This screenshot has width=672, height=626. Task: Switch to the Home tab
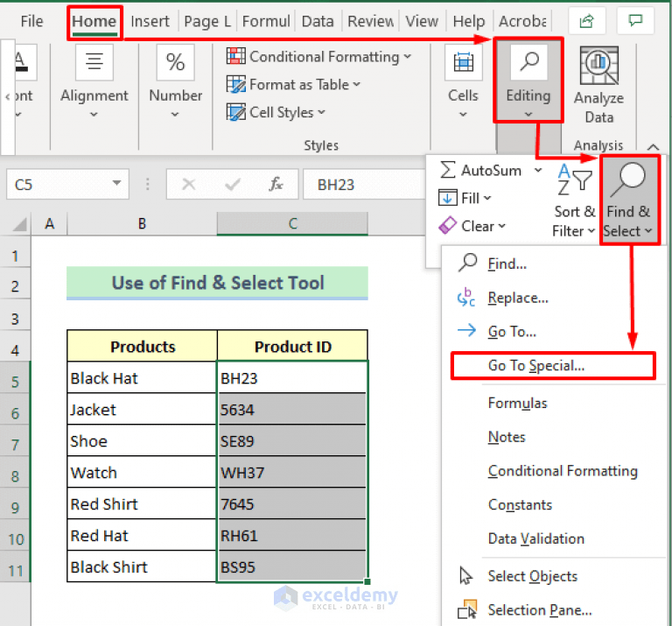[94, 21]
